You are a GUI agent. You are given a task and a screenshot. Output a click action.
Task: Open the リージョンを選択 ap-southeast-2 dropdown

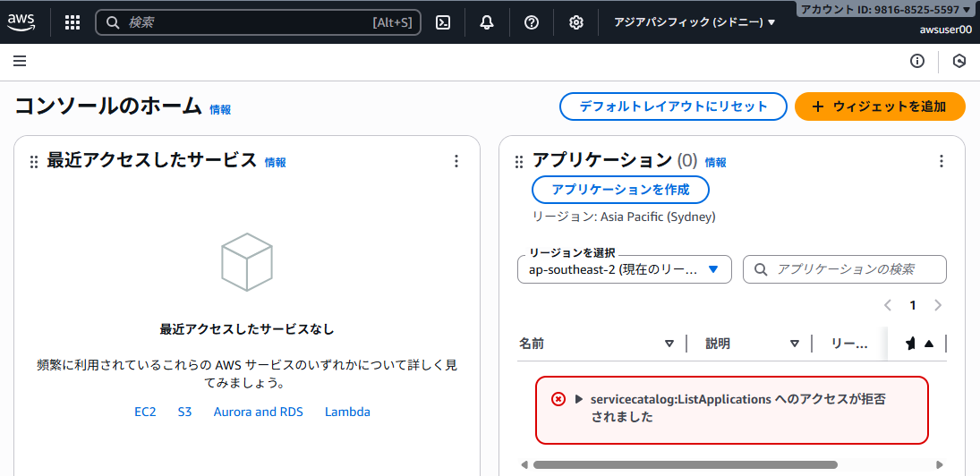tap(624, 269)
